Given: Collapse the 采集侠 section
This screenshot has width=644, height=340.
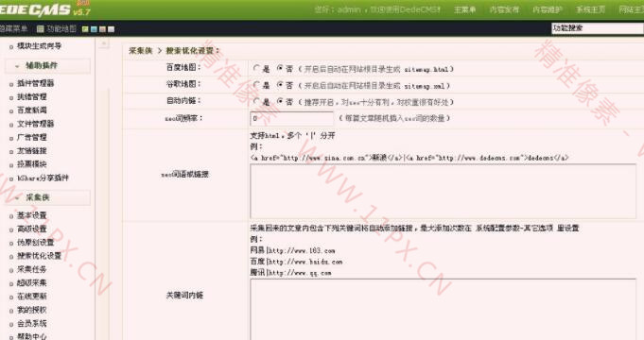Looking at the screenshot, I should coord(47,197).
